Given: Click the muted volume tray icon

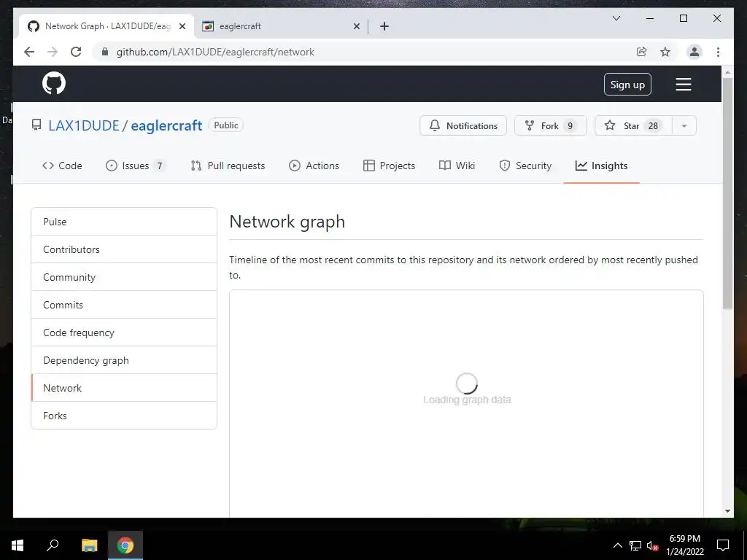Looking at the screenshot, I should (652, 545).
